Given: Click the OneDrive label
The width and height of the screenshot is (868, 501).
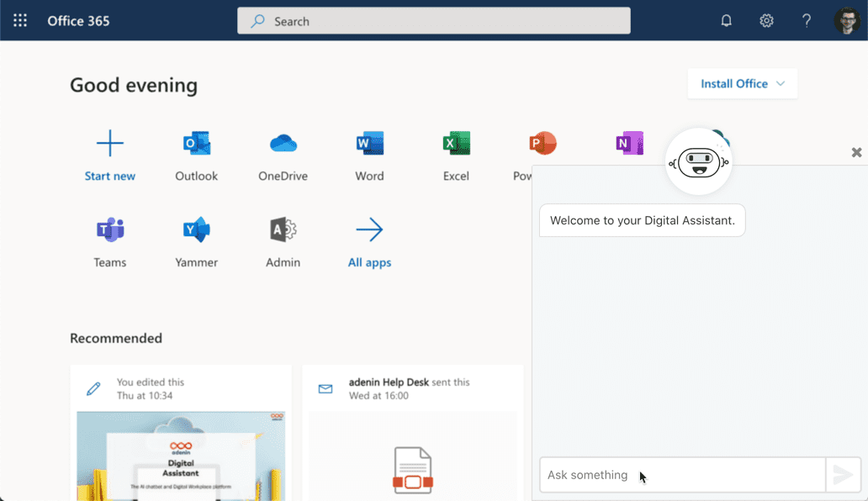Looking at the screenshot, I should pyautogui.click(x=283, y=176).
